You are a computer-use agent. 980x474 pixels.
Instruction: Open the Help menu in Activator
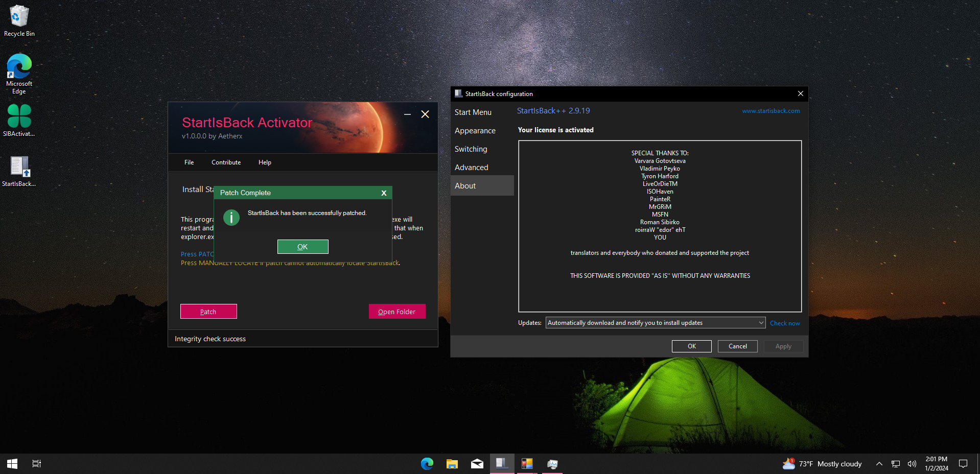tap(265, 162)
